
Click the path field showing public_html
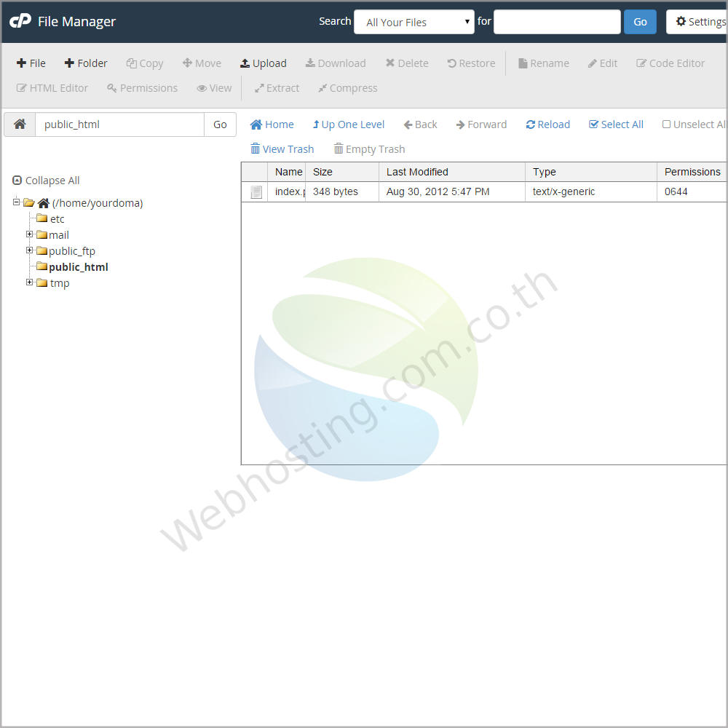point(120,124)
